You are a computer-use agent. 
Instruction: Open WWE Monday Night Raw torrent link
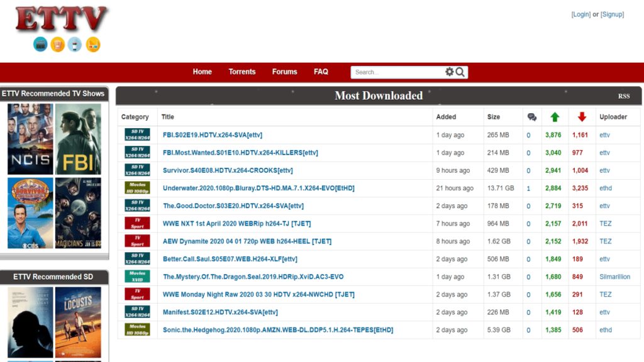(x=258, y=294)
